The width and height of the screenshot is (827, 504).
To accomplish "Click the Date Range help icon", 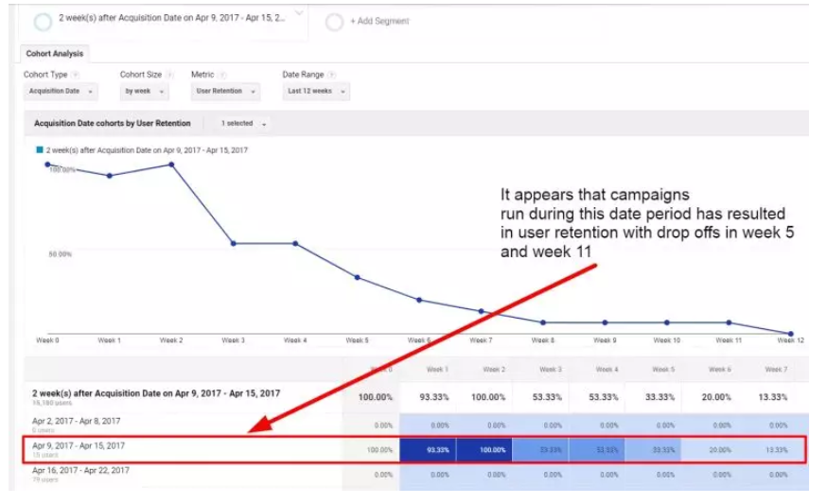I will click(x=329, y=74).
